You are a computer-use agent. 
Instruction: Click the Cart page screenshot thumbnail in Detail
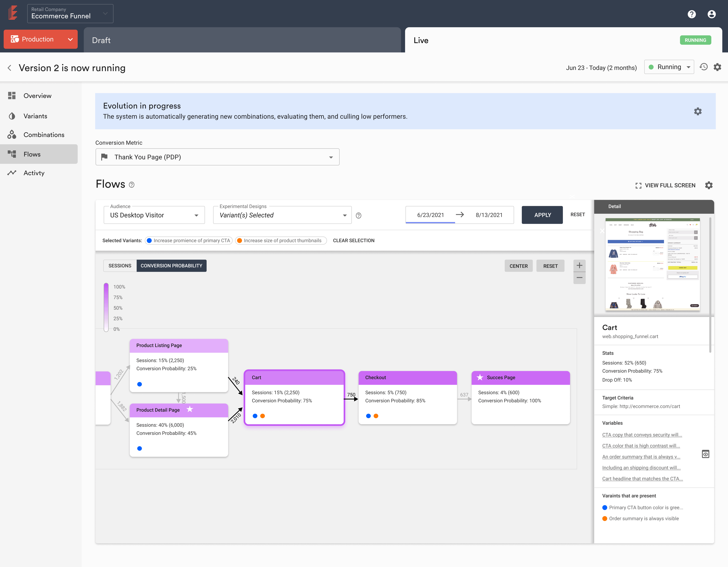point(652,265)
